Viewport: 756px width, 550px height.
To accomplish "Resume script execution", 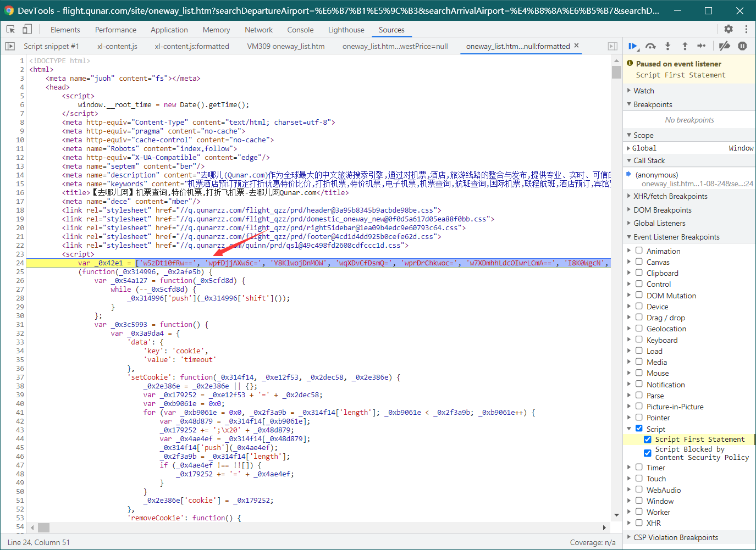I will (x=633, y=46).
